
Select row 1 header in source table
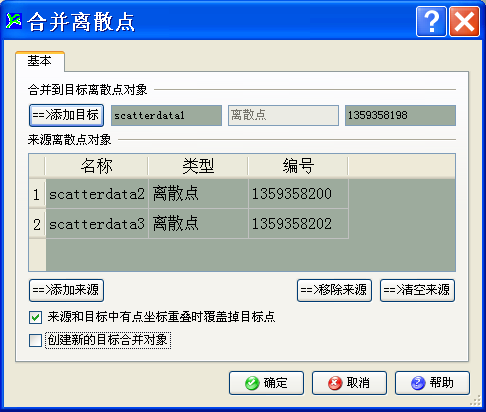point(37,194)
